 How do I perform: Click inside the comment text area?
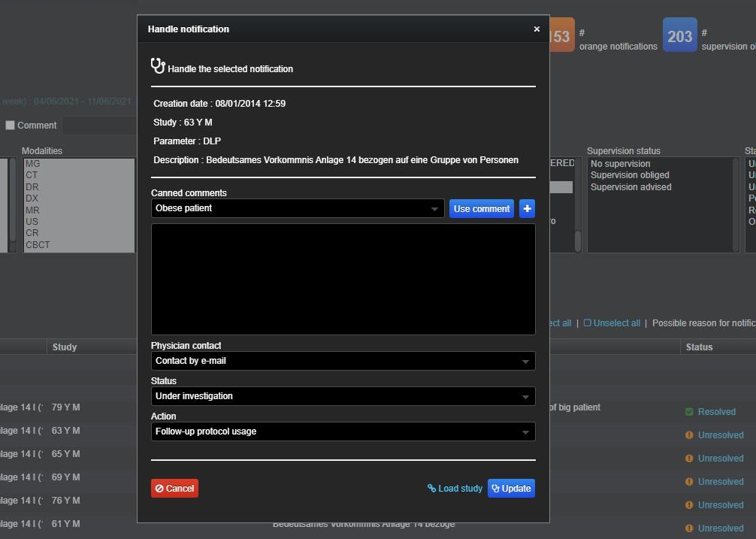pos(343,279)
